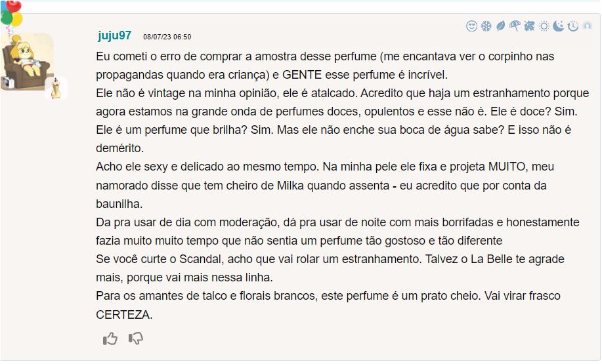602x364 pixels.
Task: Click the heart-eyes smiley love icon
Action: coord(472,26)
